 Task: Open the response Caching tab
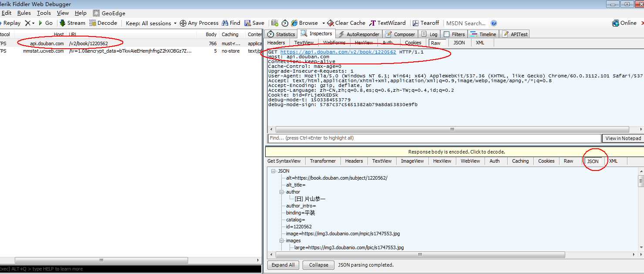pyautogui.click(x=520, y=161)
